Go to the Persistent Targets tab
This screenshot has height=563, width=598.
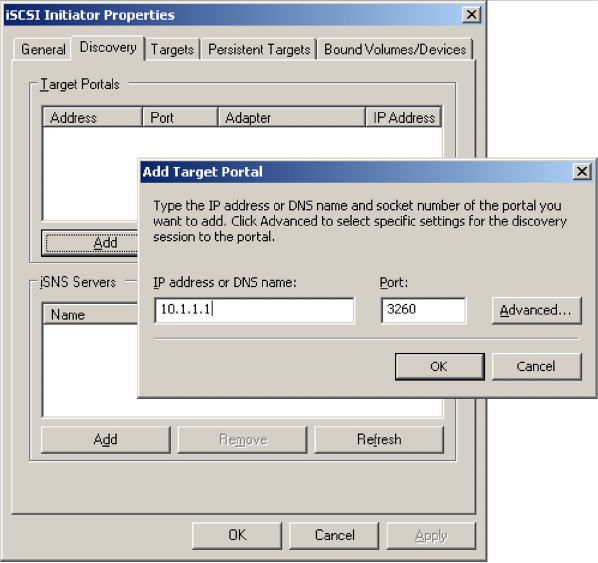point(259,49)
